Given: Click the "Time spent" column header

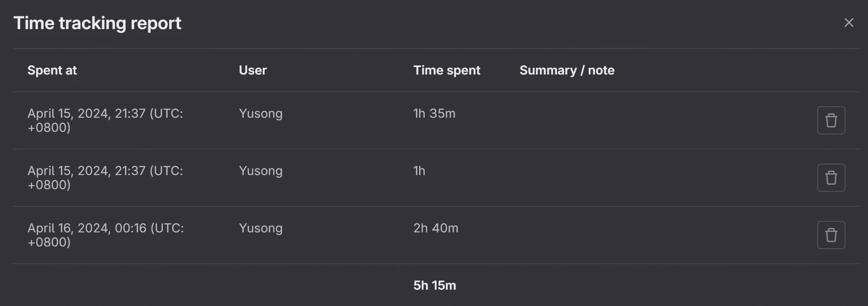Looking at the screenshot, I should point(446,71).
